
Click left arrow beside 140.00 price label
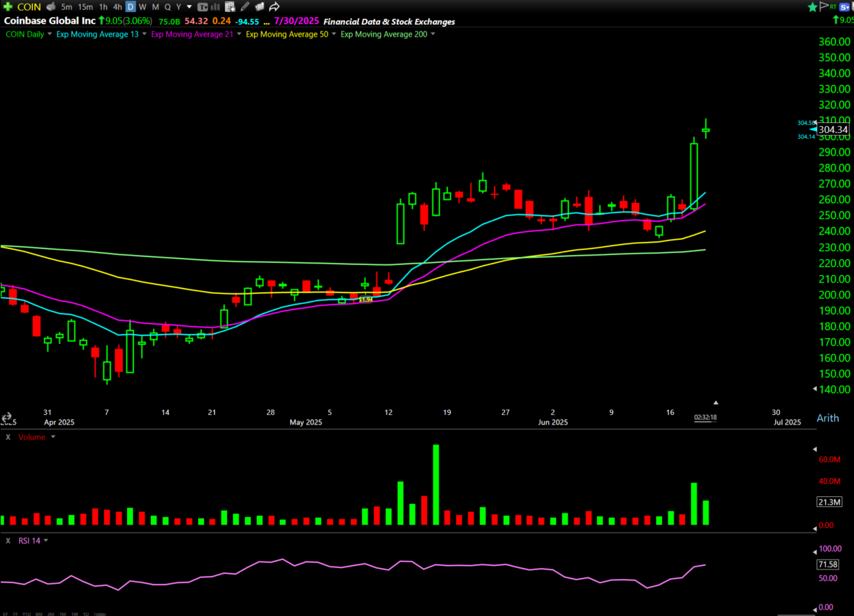pos(815,389)
